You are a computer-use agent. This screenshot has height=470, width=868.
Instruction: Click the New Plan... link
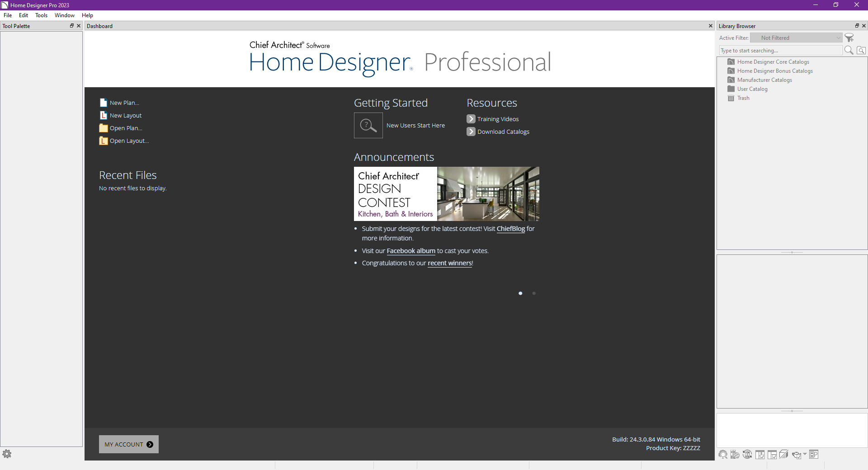coord(124,103)
